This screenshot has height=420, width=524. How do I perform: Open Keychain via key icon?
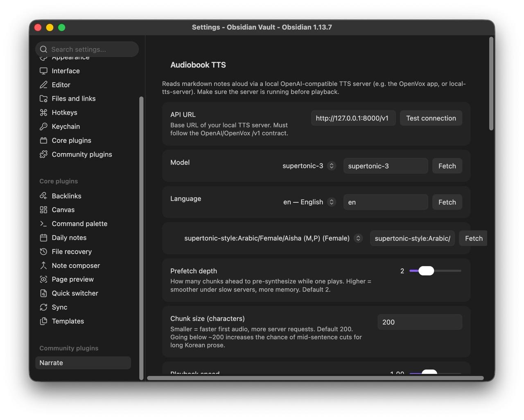(43, 126)
